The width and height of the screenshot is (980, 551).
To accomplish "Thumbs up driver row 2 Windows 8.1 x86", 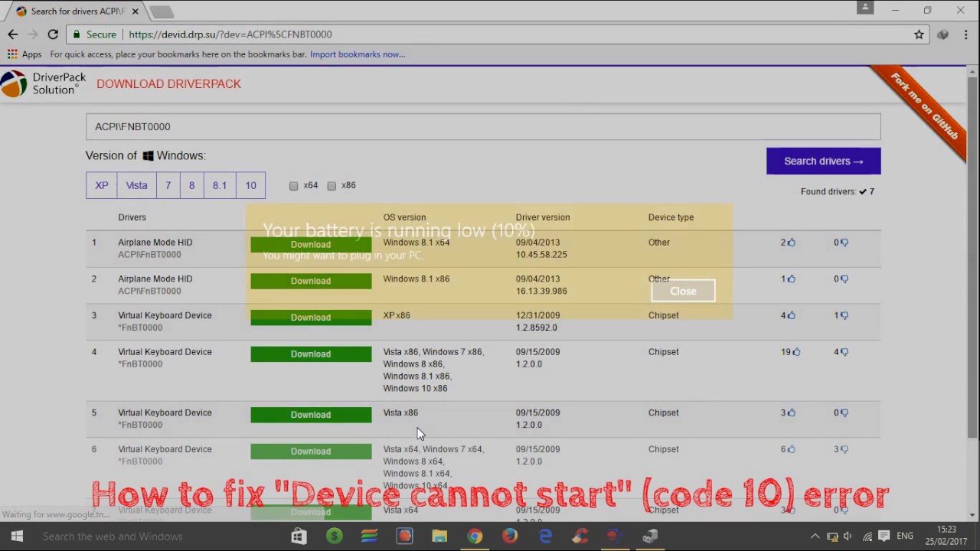I will [792, 279].
